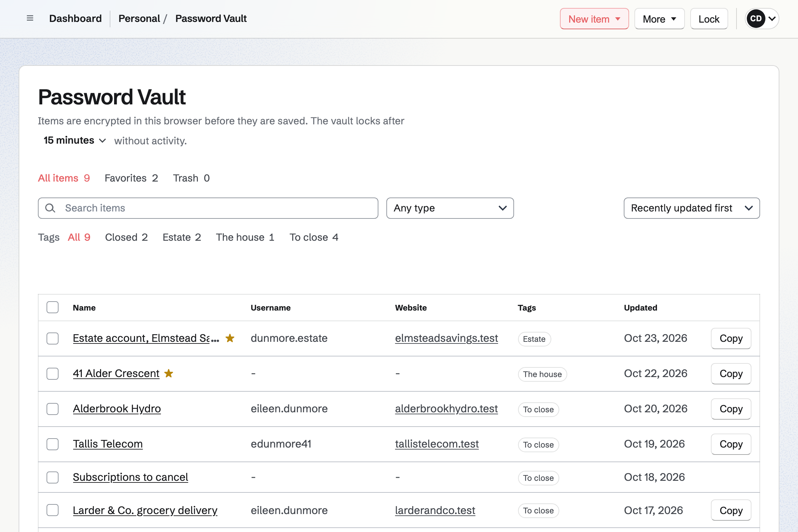This screenshot has height=532, width=798.
Task: Lock the vault
Action: (x=709, y=19)
